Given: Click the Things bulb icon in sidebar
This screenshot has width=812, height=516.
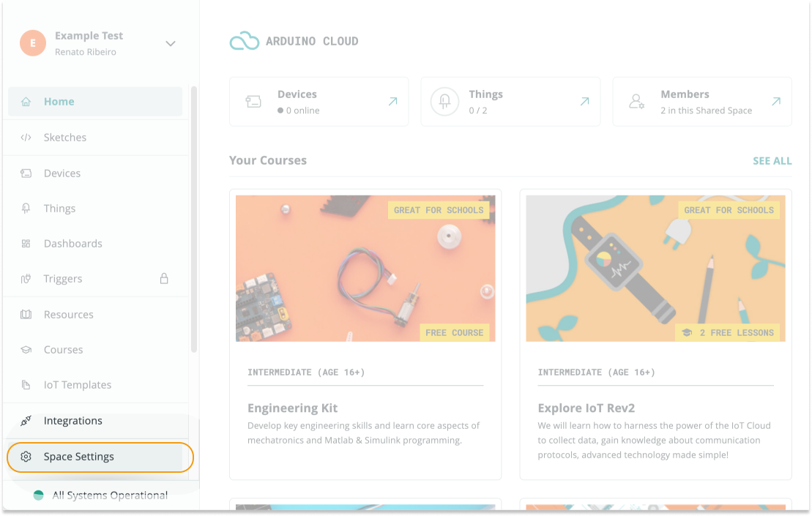Looking at the screenshot, I should tap(26, 209).
